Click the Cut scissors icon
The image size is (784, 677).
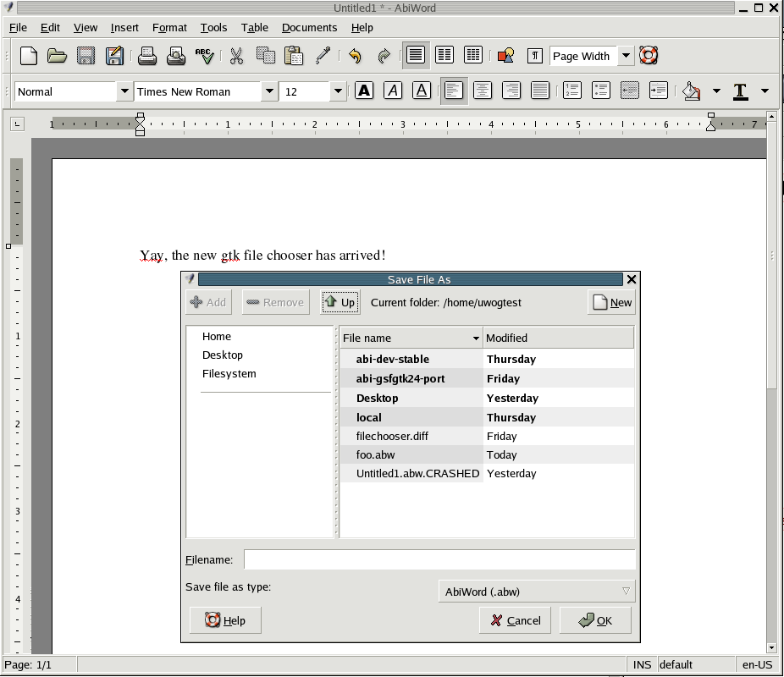click(236, 56)
